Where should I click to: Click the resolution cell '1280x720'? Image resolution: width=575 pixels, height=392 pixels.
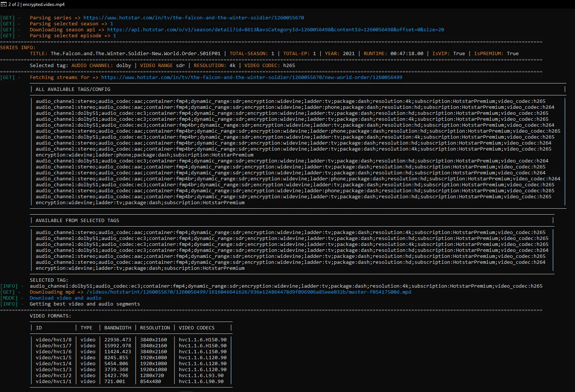[152, 376]
